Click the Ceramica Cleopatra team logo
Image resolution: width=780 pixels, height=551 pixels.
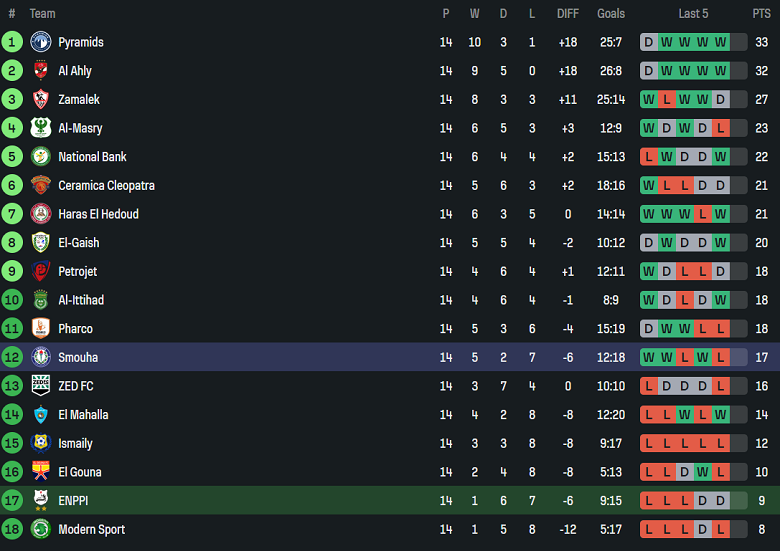(41, 185)
